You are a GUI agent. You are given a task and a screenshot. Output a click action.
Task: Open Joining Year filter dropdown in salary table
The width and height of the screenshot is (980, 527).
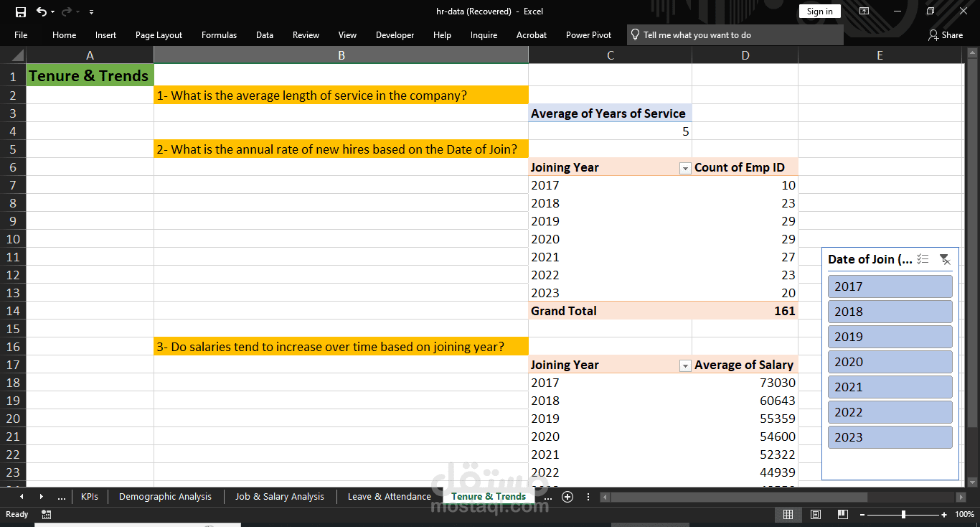(x=684, y=365)
